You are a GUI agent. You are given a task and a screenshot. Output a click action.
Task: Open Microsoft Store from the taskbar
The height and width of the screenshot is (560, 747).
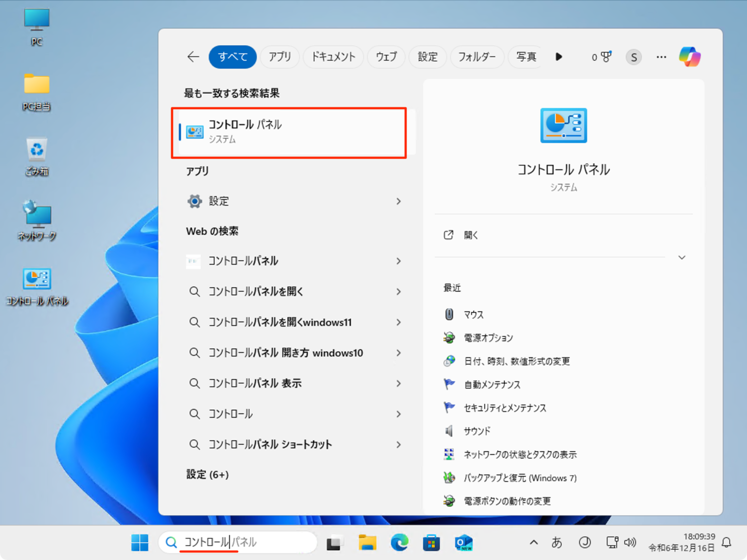pos(431,542)
